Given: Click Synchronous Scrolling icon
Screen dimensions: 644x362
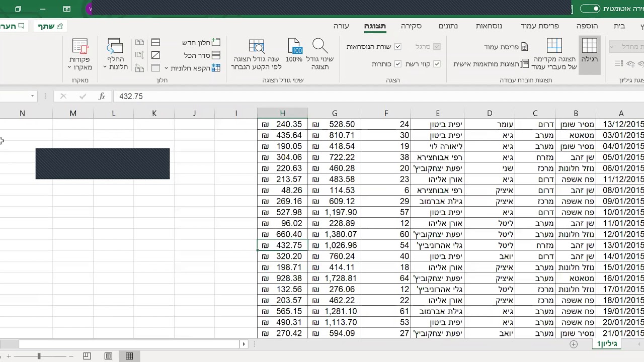Looking at the screenshot, I should (x=139, y=55).
